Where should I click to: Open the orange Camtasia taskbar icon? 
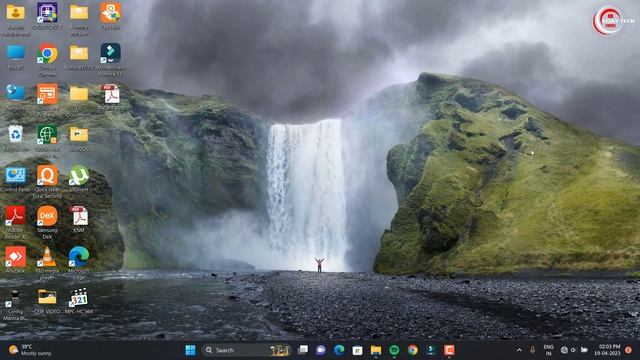pos(449,350)
